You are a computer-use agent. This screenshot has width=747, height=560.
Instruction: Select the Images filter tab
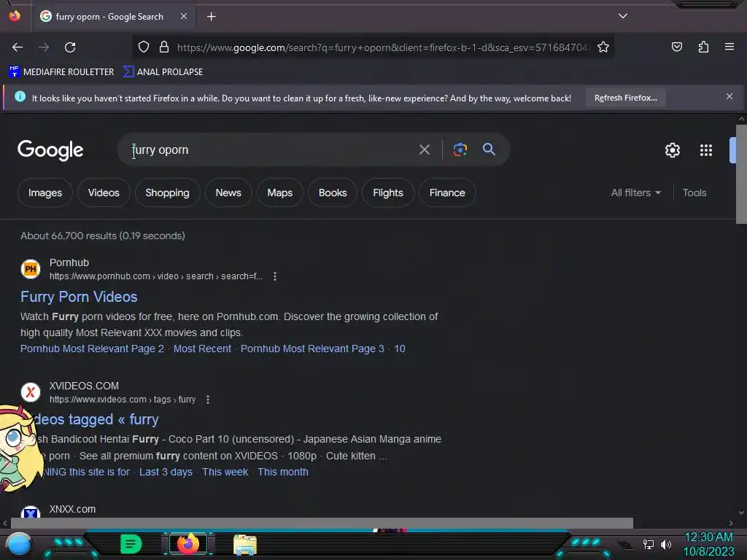click(44, 192)
